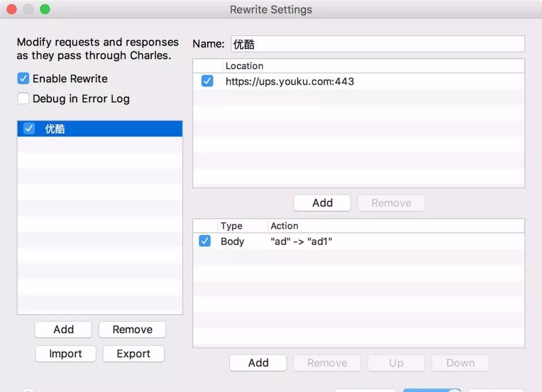Select the 优酷 set in the list
Viewport: 542px width, 392px height.
100,128
